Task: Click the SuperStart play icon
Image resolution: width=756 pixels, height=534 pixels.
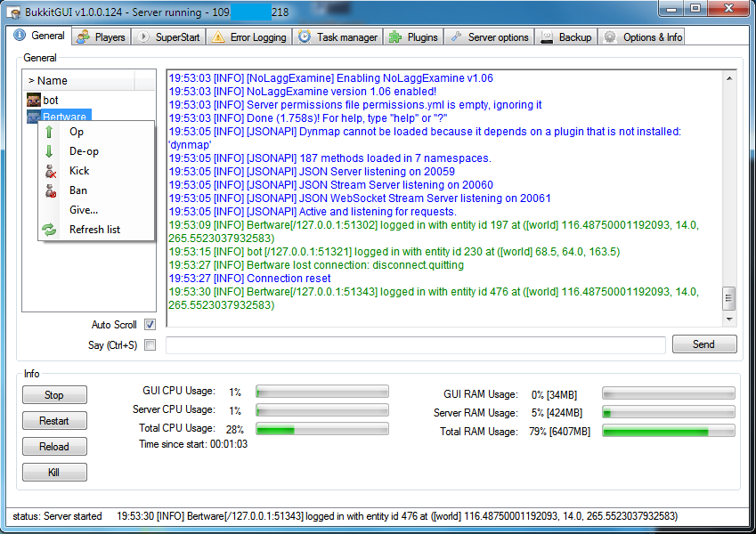Action: tap(143, 37)
